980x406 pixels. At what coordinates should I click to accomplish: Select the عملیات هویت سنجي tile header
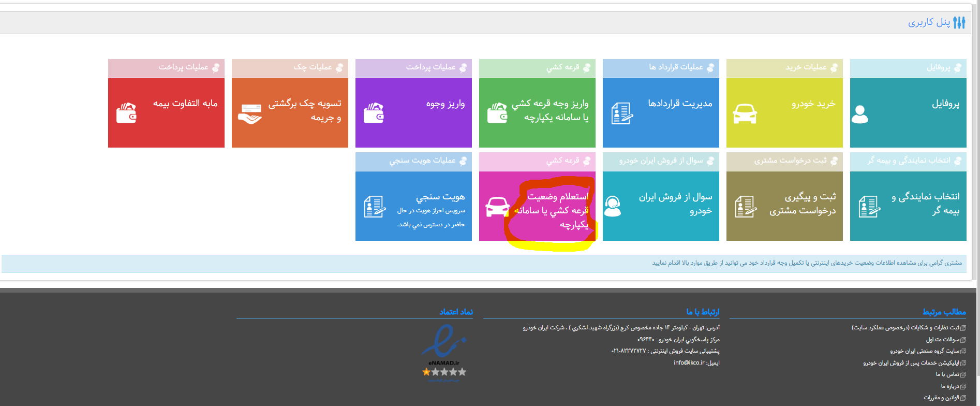pyautogui.click(x=413, y=161)
